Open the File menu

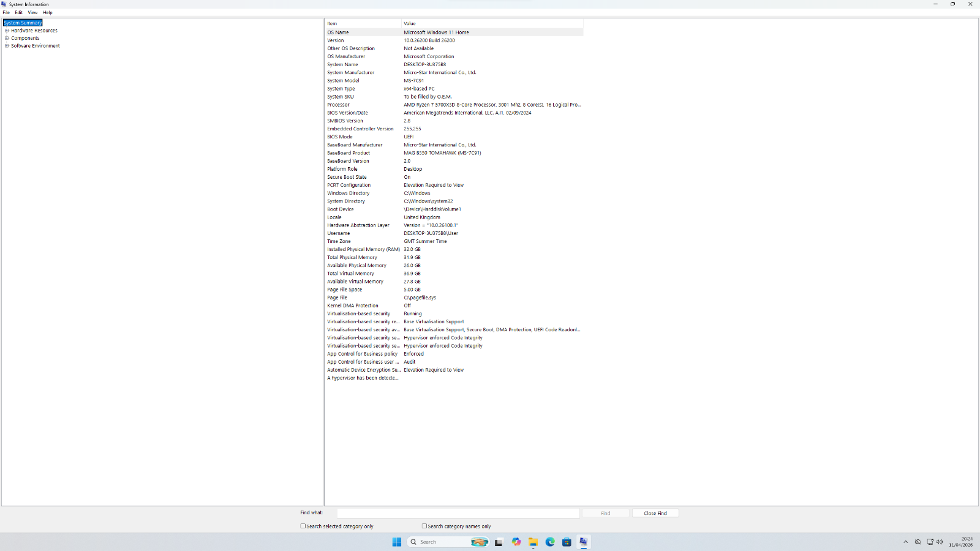tap(6, 12)
